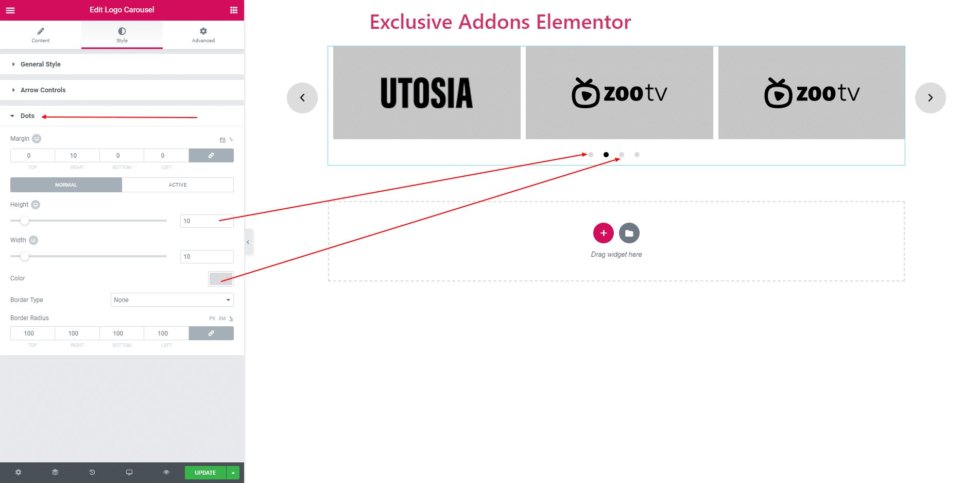This screenshot has width=980, height=483.
Task: Click the Height value input field
Action: tap(207, 221)
